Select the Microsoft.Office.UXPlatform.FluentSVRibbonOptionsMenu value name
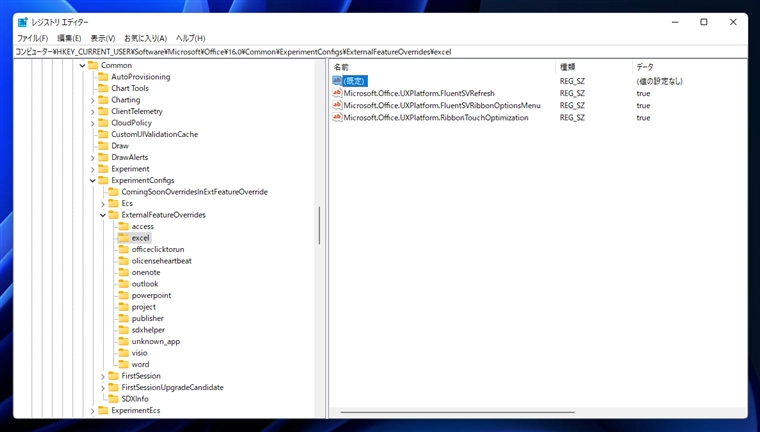Image resolution: width=760 pixels, height=432 pixels. click(x=442, y=105)
